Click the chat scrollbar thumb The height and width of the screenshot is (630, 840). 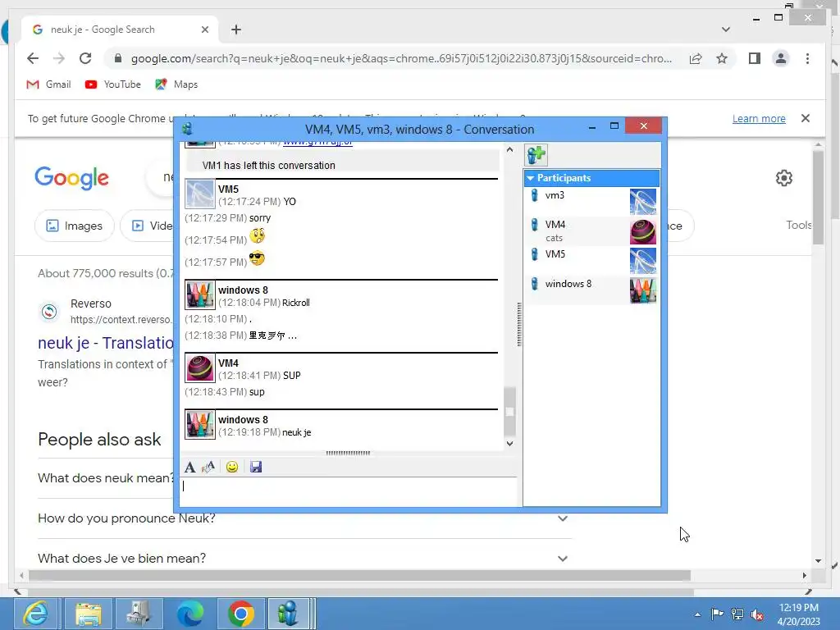(x=510, y=412)
